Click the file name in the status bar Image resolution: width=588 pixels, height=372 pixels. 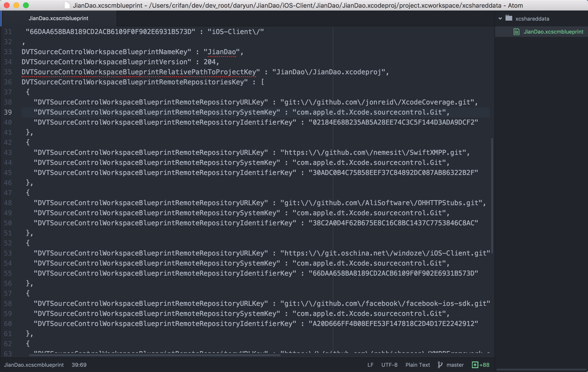tap(34, 365)
